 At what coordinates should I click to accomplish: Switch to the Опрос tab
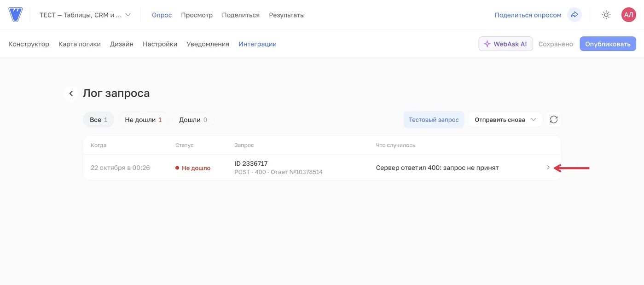click(x=162, y=15)
